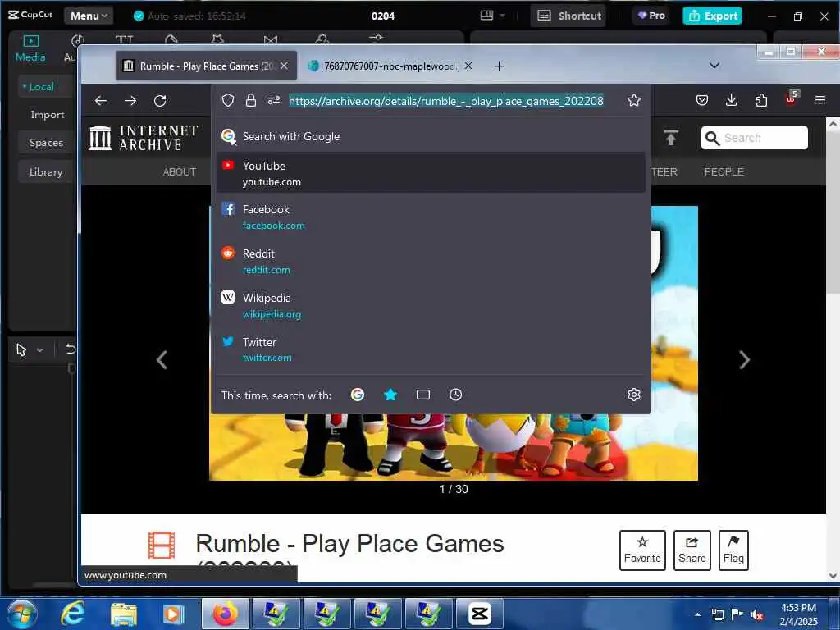Image resolution: width=840 pixels, height=630 pixels.
Task: Bookmark this page with the star icon
Action: pyautogui.click(x=634, y=100)
